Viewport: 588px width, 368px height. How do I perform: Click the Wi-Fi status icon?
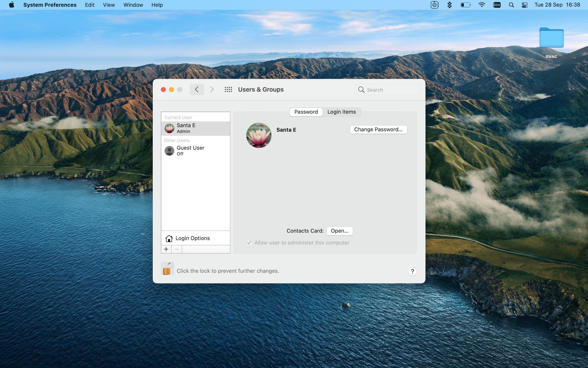pos(481,5)
